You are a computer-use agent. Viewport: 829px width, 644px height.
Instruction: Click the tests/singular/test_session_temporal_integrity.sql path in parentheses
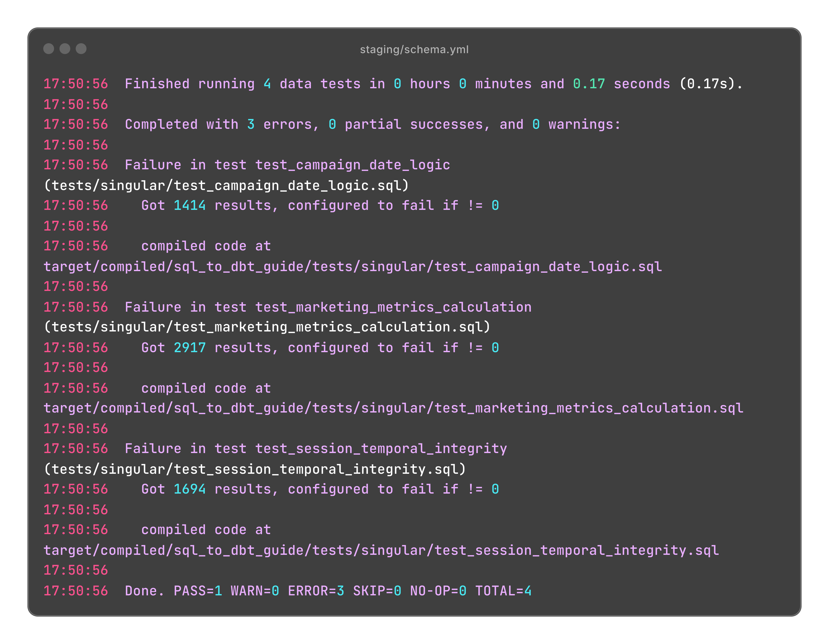coord(255,469)
